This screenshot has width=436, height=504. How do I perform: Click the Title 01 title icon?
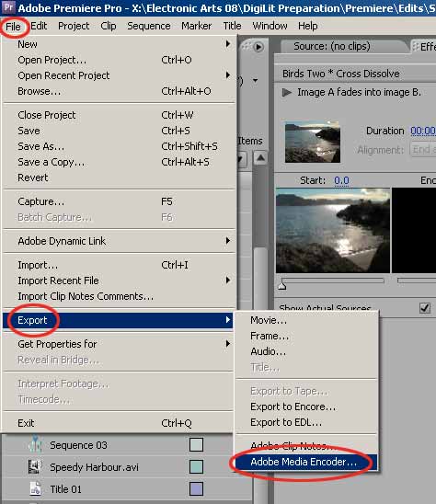click(35, 488)
